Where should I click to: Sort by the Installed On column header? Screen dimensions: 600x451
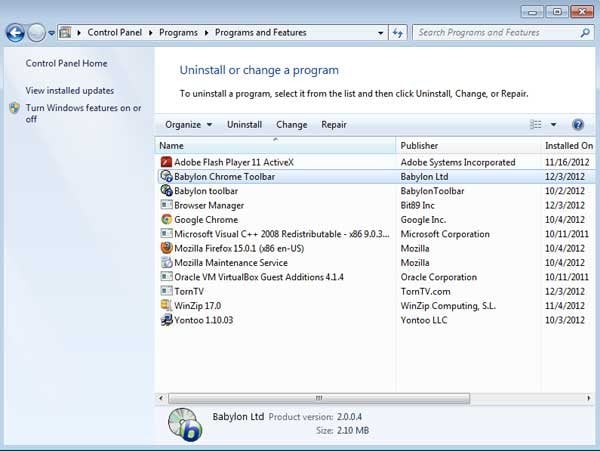[569, 146]
